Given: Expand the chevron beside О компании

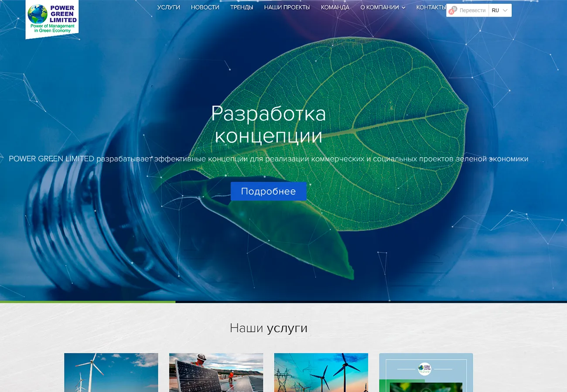Looking at the screenshot, I should 403,8.
